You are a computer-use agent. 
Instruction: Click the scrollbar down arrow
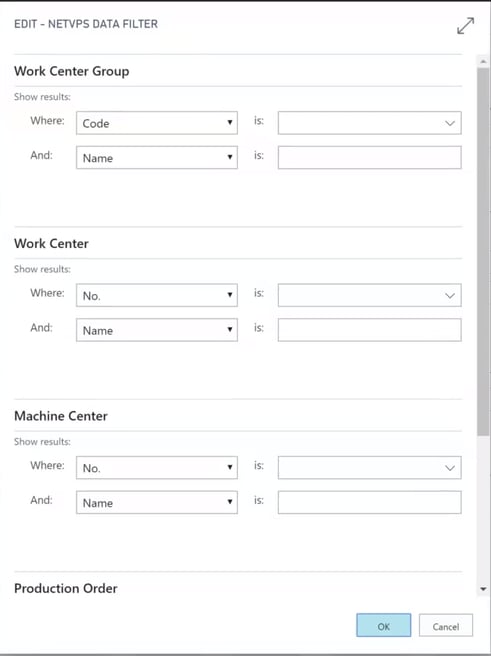point(483,589)
